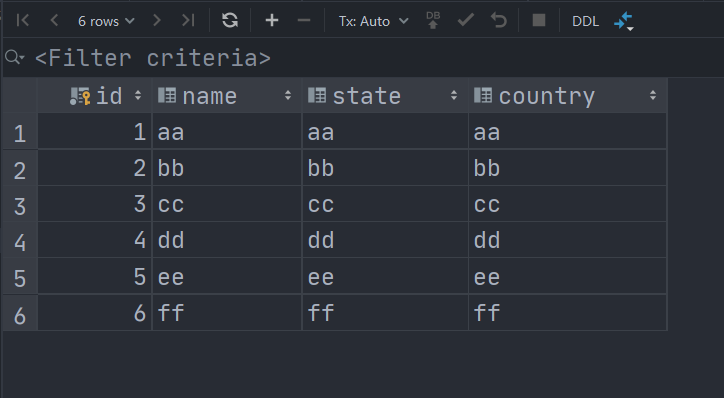
Task: Select the id column header
Action: (x=95, y=96)
